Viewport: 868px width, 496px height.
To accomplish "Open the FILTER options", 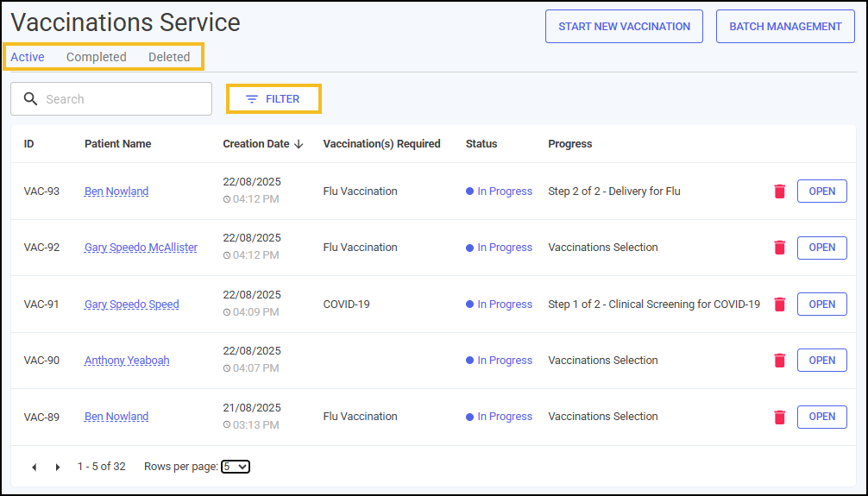I will tap(274, 99).
